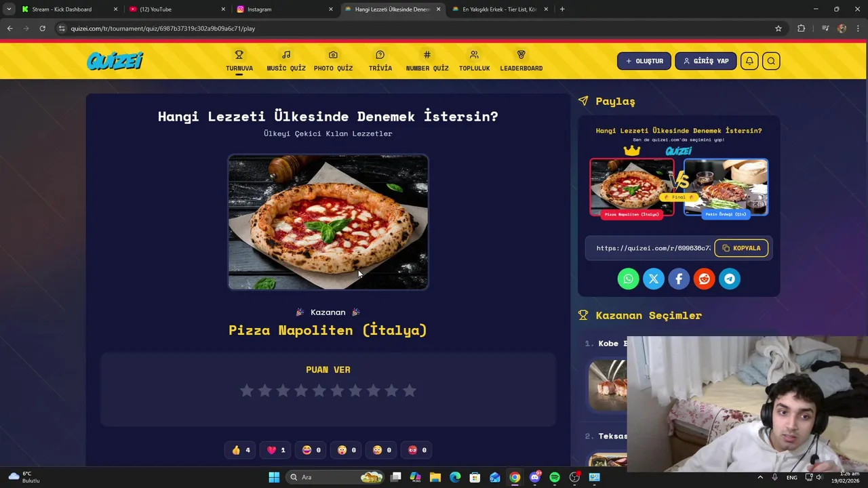The image size is (868, 488).
Task: Click the share preview image card
Action: tap(679, 173)
